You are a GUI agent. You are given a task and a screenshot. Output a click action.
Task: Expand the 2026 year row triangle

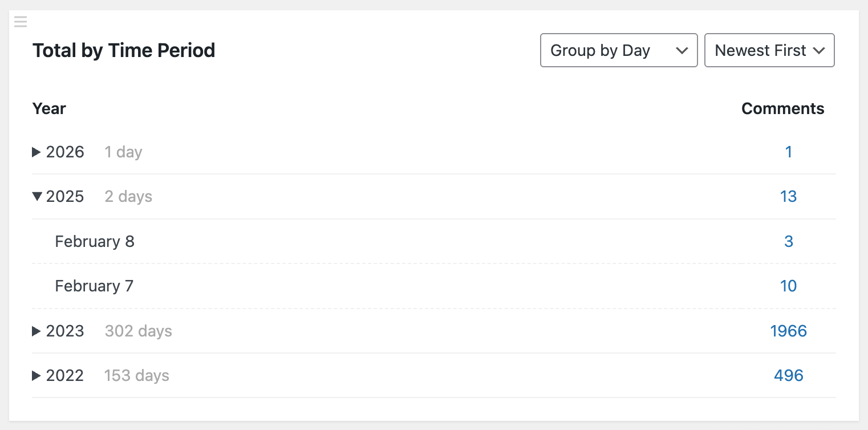pos(36,152)
